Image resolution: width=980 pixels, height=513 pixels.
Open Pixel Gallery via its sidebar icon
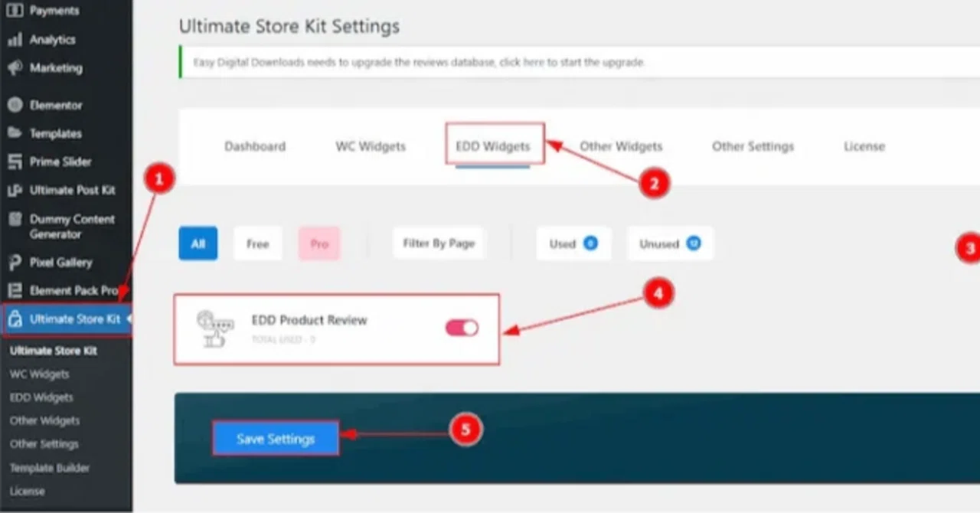coord(15,263)
